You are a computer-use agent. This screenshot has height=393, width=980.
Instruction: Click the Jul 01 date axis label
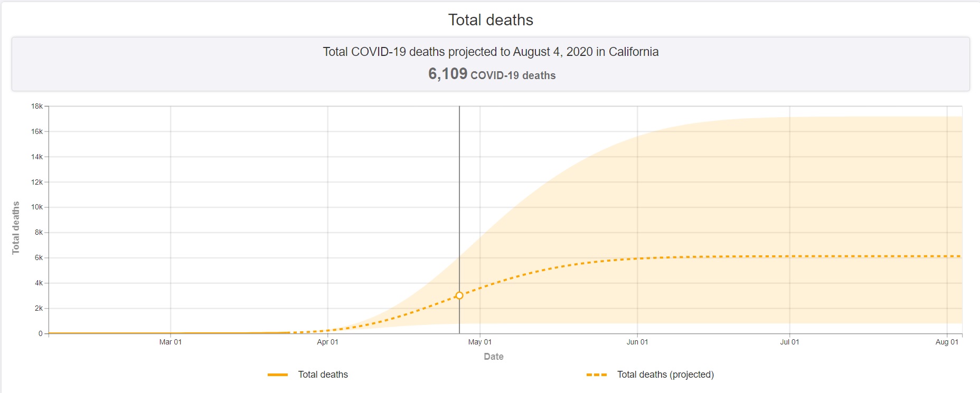[x=789, y=342]
